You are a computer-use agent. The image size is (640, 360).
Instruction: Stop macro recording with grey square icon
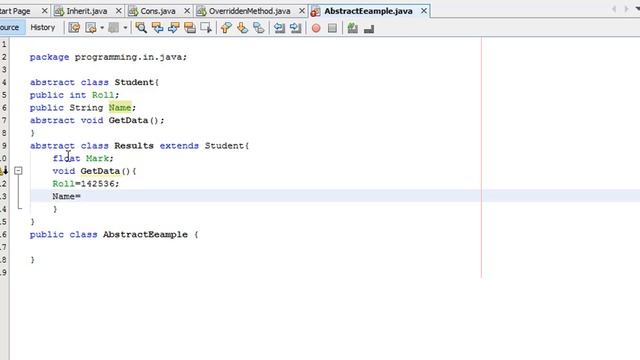pyautogui.click(x=332, y=28)
